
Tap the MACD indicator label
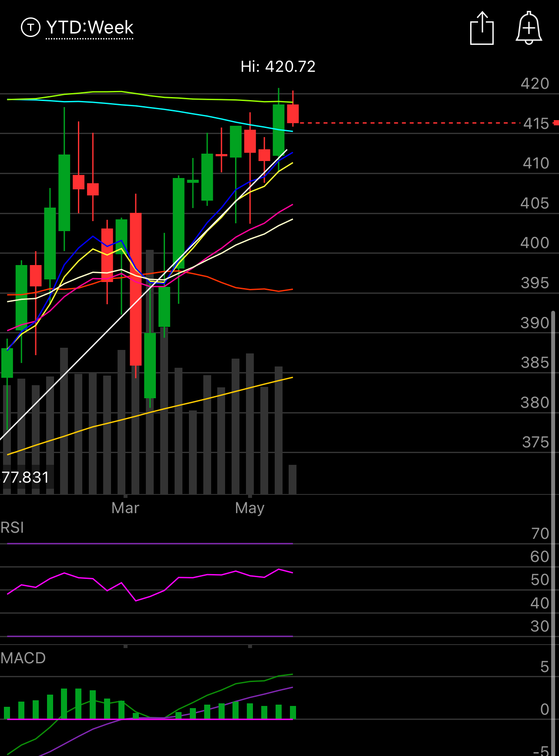(x=23, y=658)
